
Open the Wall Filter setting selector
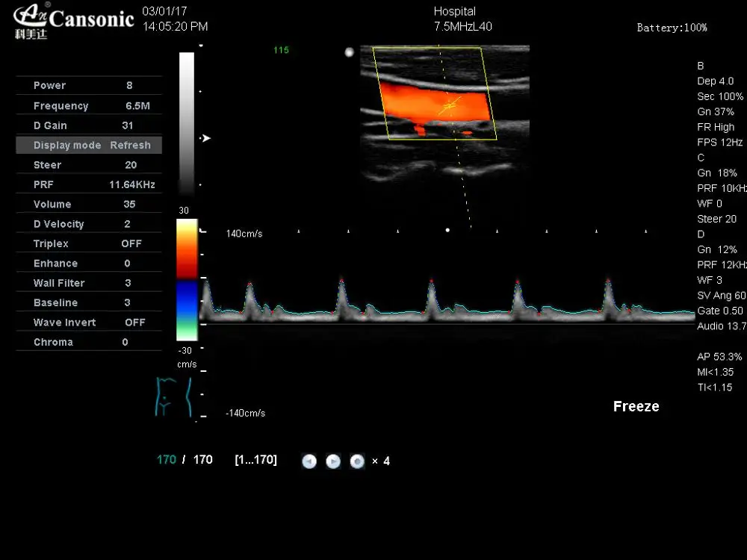[x=88, y=282]
